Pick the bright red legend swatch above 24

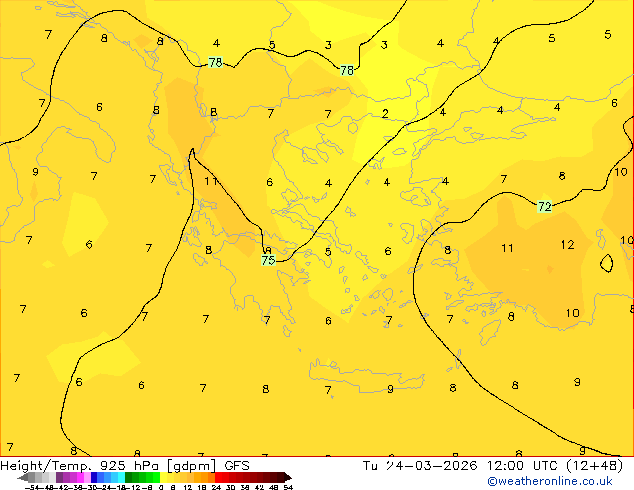(x=218, y=477)
